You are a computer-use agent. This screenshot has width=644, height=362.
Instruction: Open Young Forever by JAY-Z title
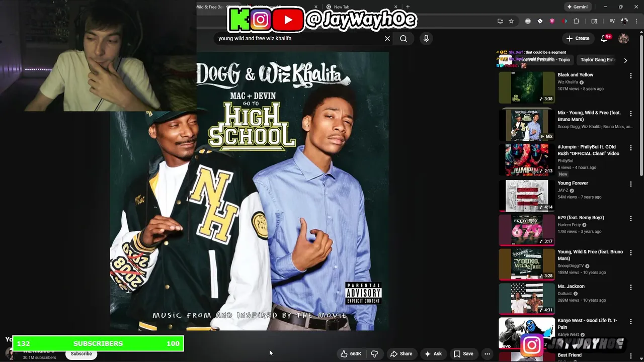point(573,184)
